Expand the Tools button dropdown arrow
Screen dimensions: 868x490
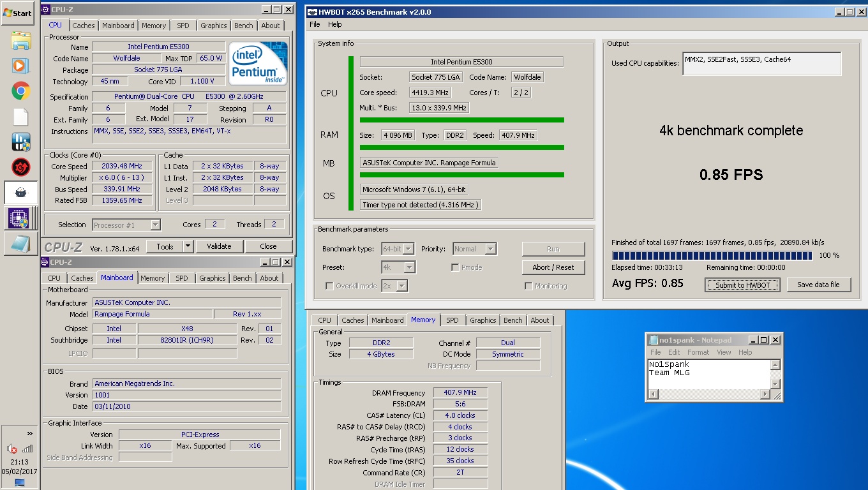pos(188,246)
